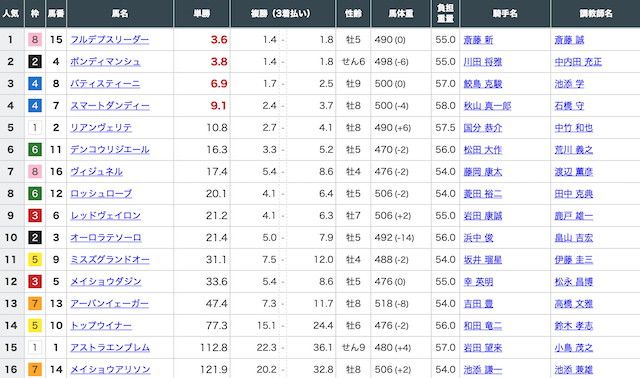
Task: Open jockey 浜中 俊 link
Action: [x=478, y=238]
